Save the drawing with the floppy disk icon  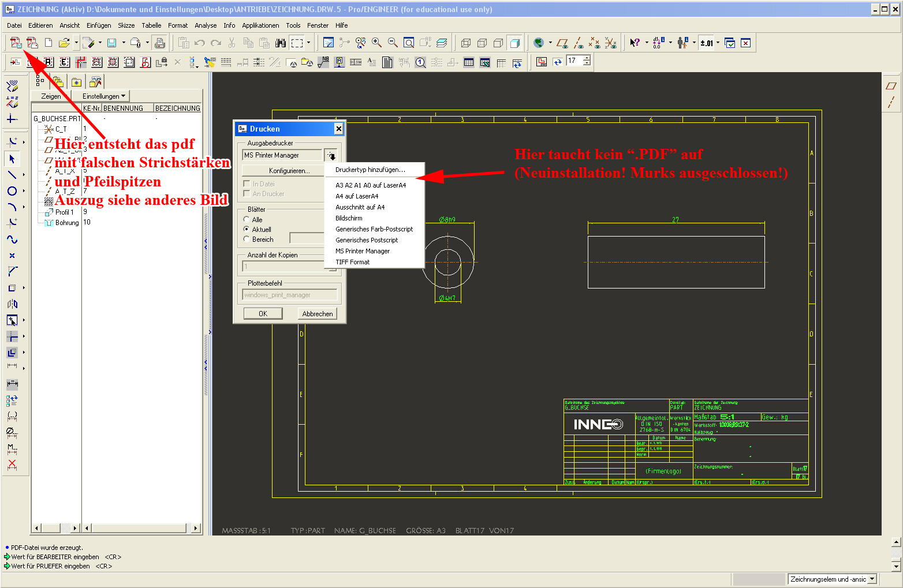tap(112, 43)
